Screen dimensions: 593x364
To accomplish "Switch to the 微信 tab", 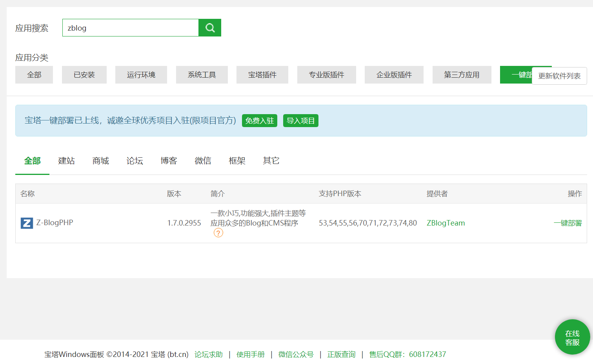I will coord(203,161).
